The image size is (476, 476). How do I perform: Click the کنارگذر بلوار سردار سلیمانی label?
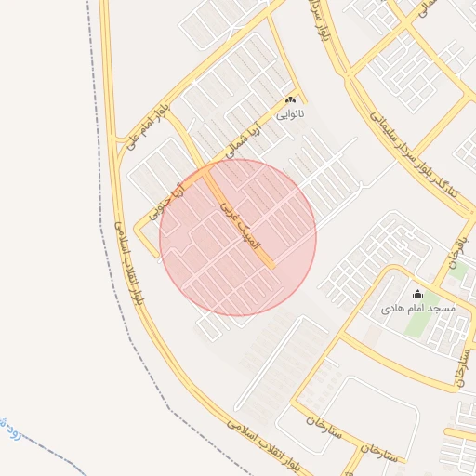pos(416,155)
